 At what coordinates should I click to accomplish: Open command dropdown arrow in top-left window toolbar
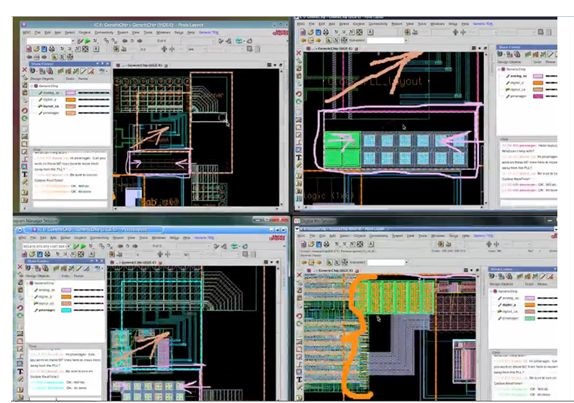(x=73, y=41)
